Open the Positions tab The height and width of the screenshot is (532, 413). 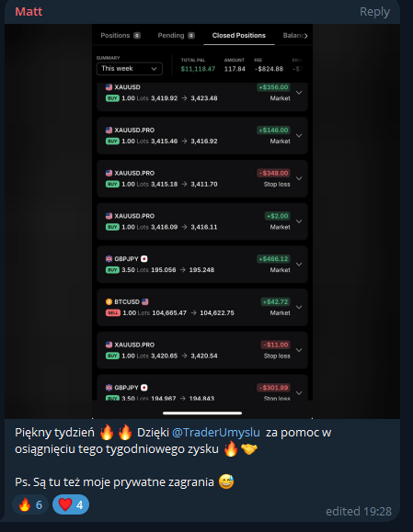click(120, 35)
